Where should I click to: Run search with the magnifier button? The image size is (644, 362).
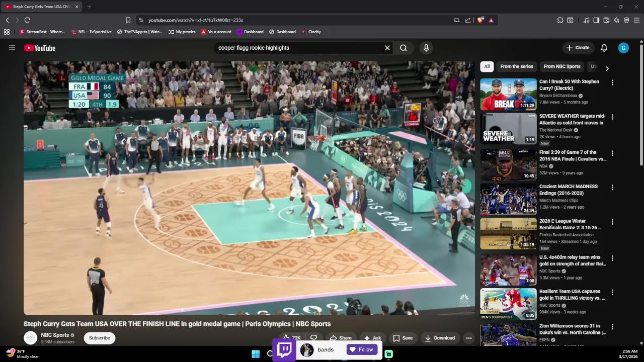pos(404,48)
